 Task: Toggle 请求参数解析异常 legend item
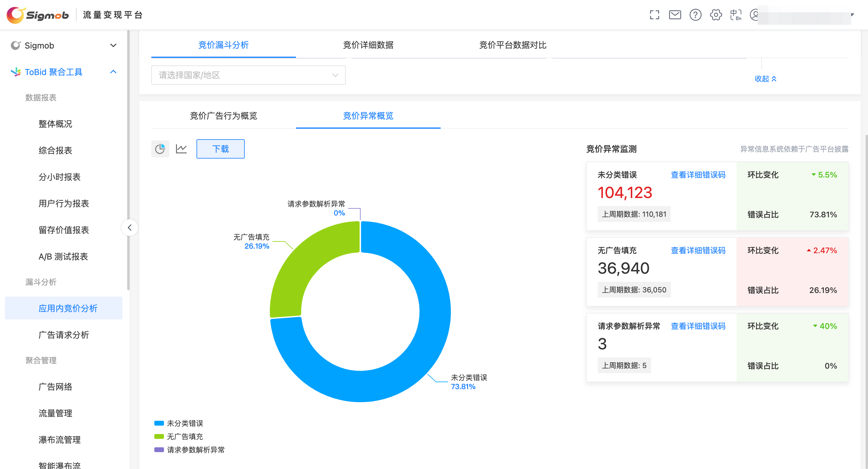189,450
